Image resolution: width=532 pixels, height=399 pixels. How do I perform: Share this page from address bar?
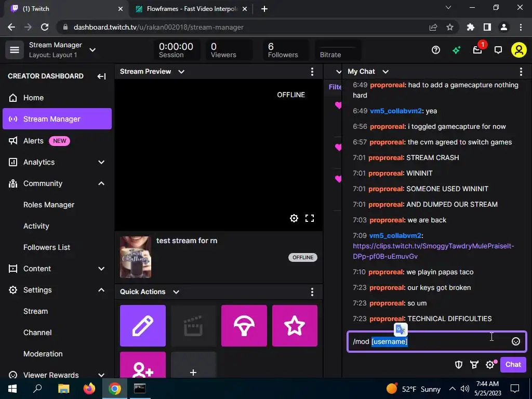point(433,27)
